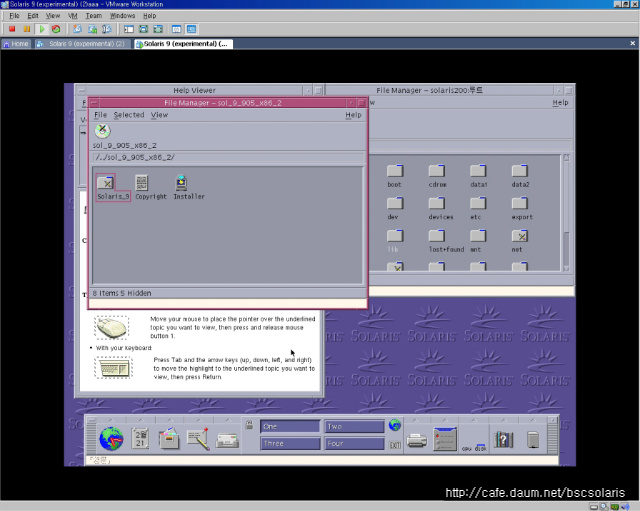Click the VMware Suspend pause button
This screenshot has width=640, height=511.
pyautogui.click(x=27, y=29)
